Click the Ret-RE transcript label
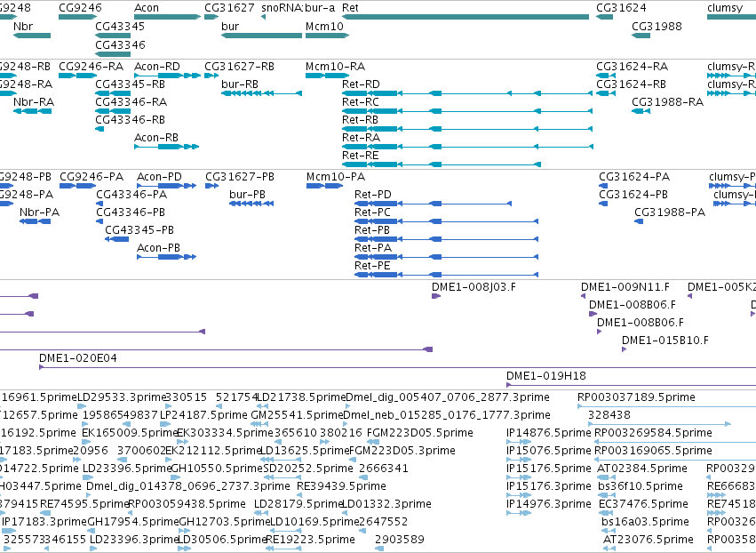756x553 pixels. [360, 156]
